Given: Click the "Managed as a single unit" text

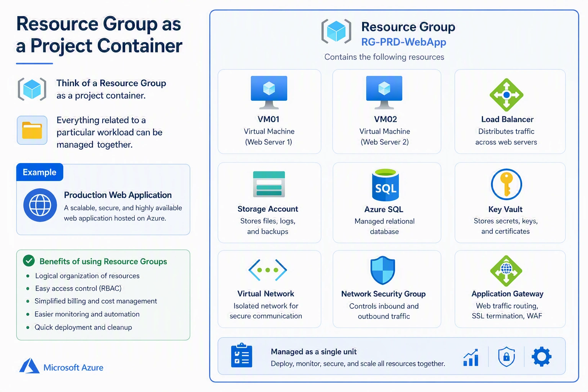Looking at the screenshot, I should [x=314, y=351].
